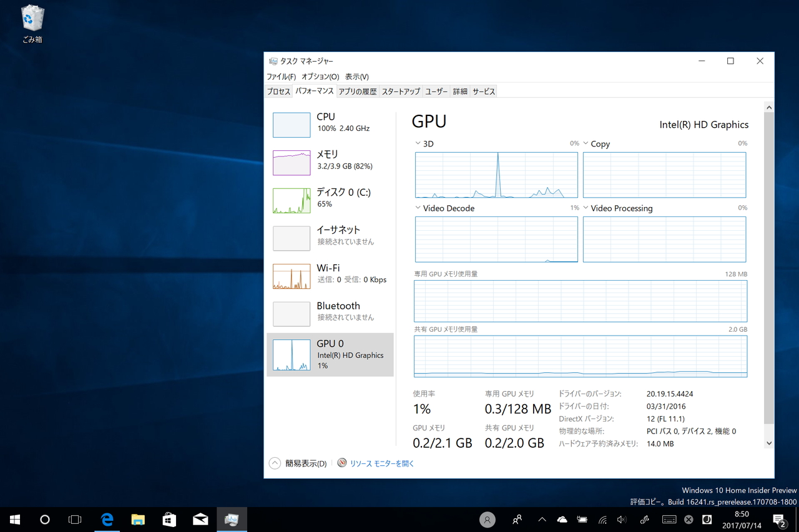Screen dimensions: 799x532
Task: Click the 3D usage graph
Action: [x=496, y=175]
